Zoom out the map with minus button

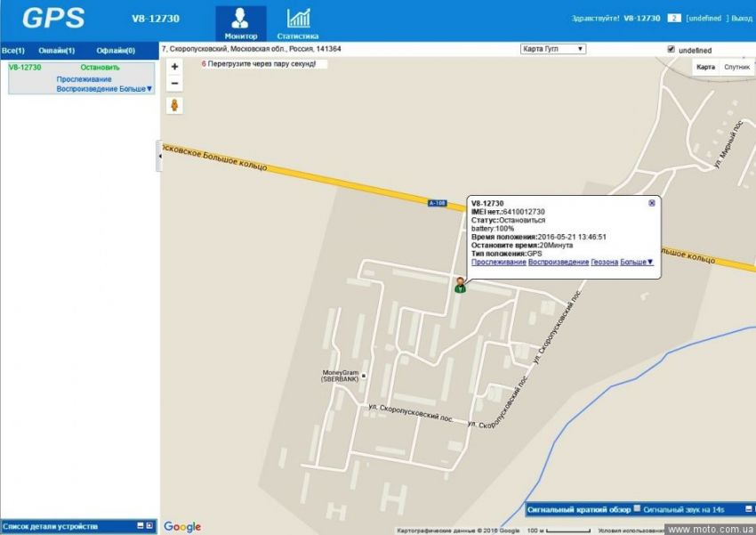pyautogui.click(x=175, y=84)
